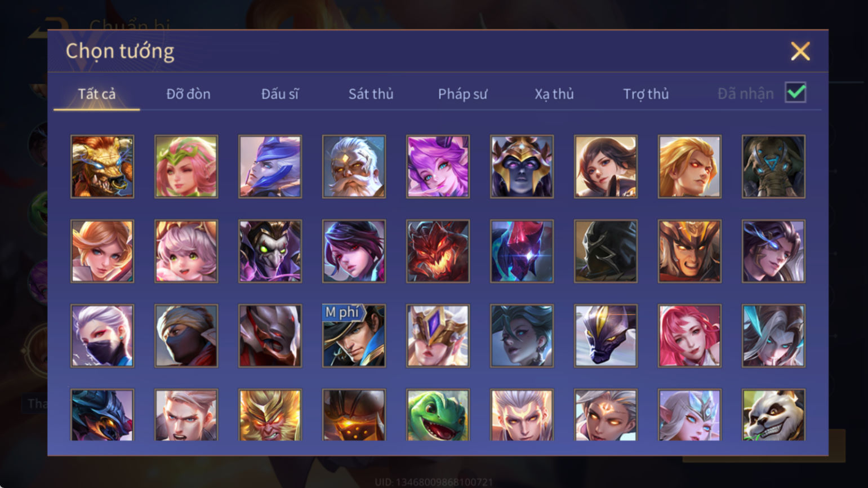Choose the panda hero portrait

point(773,415)
